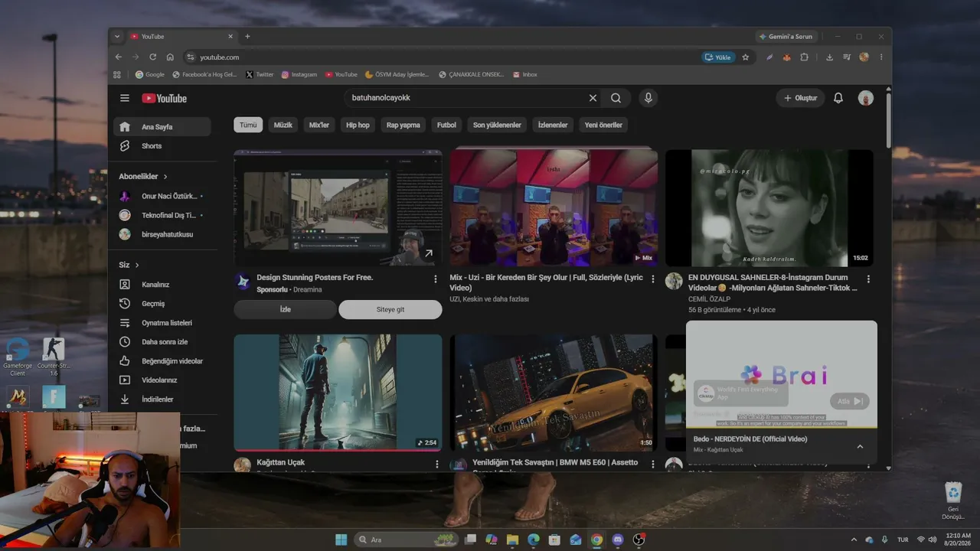980x551 pixels.
Task: Select the Hip hop filter chip
Action: (358, 125)
